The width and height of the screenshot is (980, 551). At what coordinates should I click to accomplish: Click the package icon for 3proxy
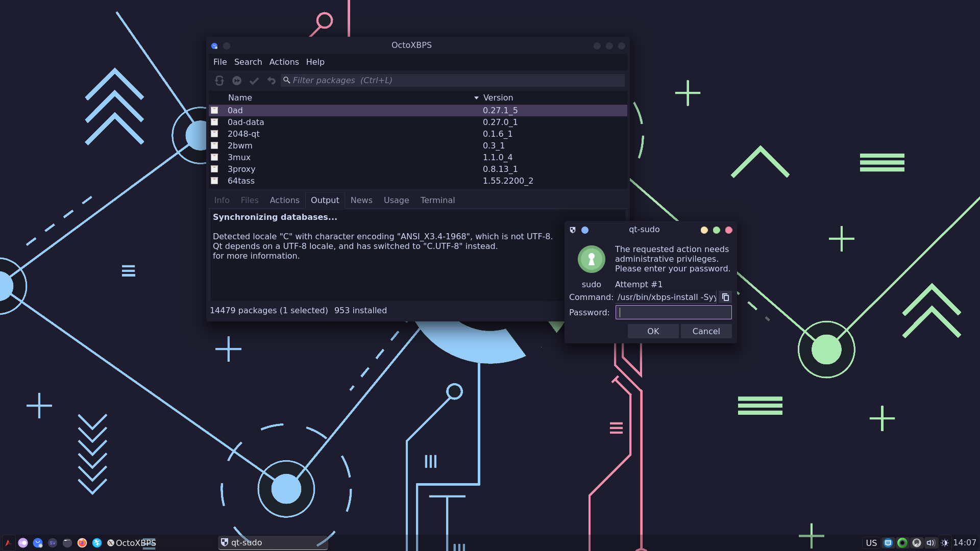(x=215, y=169)
